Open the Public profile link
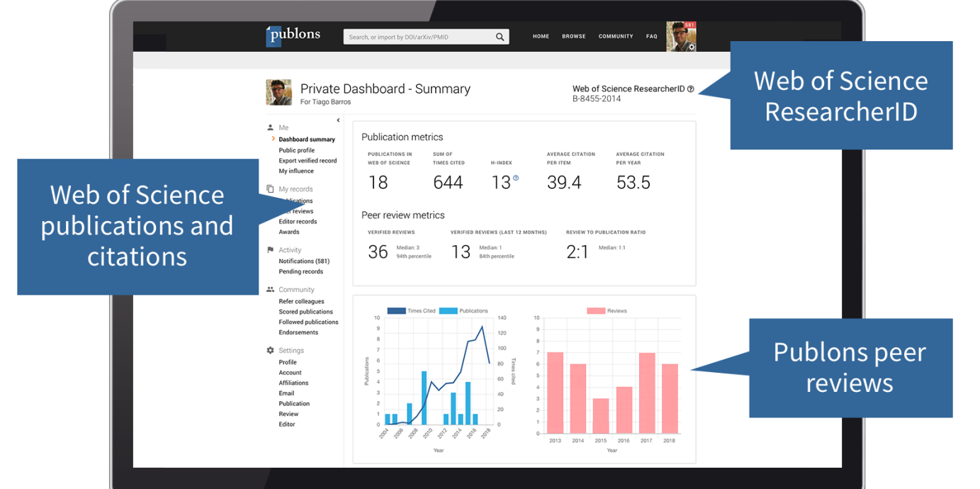Screen dimensions: 980x489 tap(296, 150)
